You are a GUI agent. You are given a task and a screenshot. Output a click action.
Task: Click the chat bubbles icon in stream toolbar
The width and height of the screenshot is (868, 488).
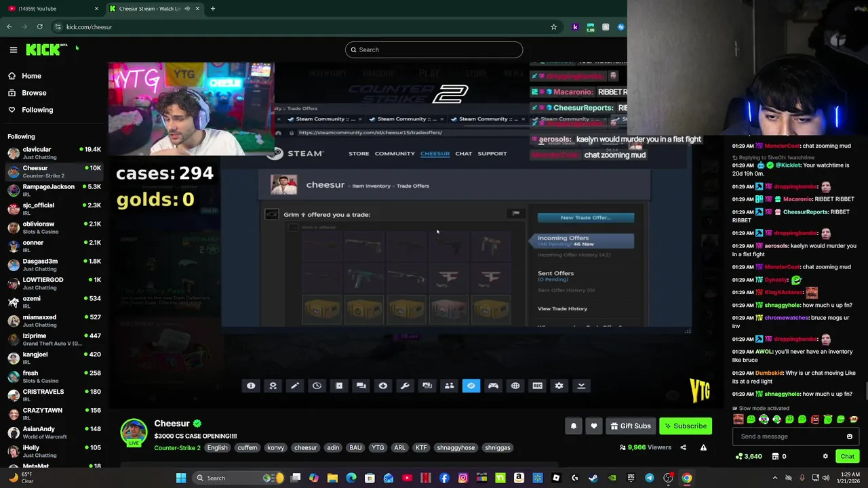pyautogui.click(x=361, y=386)
